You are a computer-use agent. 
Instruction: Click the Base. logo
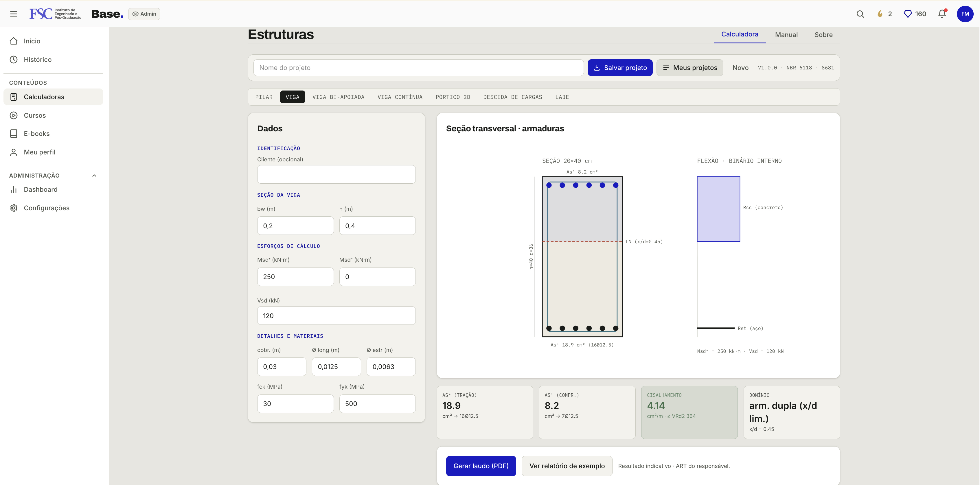point(107,14)
